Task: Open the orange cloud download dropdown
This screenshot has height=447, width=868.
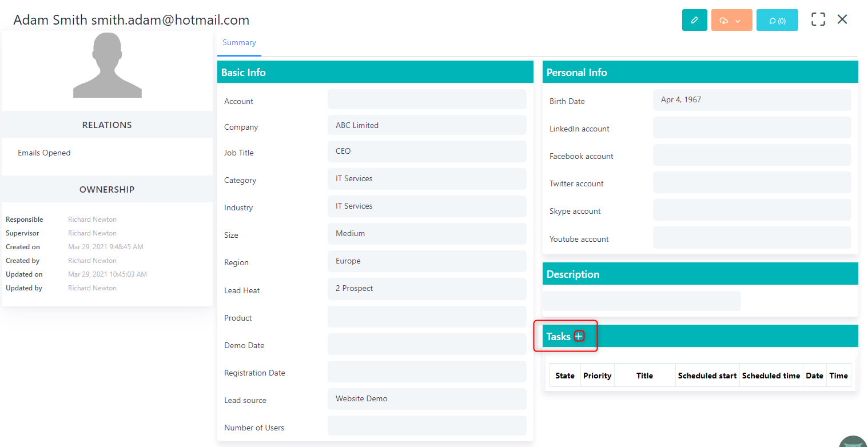Action: click(x=731, y=20)
